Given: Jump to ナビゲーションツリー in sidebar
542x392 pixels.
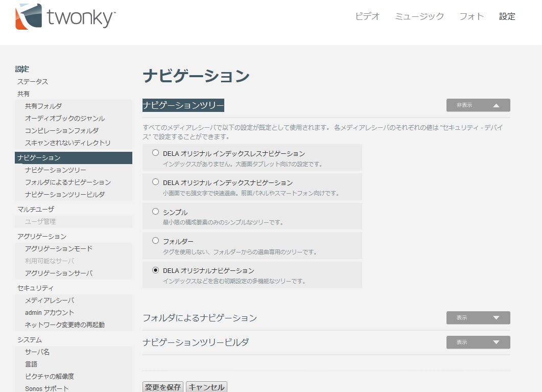Looking at the screenshot, I should [x=56, y=170].
